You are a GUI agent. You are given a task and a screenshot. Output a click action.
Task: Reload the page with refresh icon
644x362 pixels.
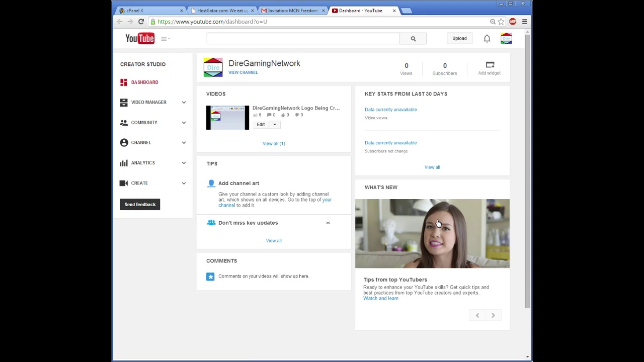[141, 22]
